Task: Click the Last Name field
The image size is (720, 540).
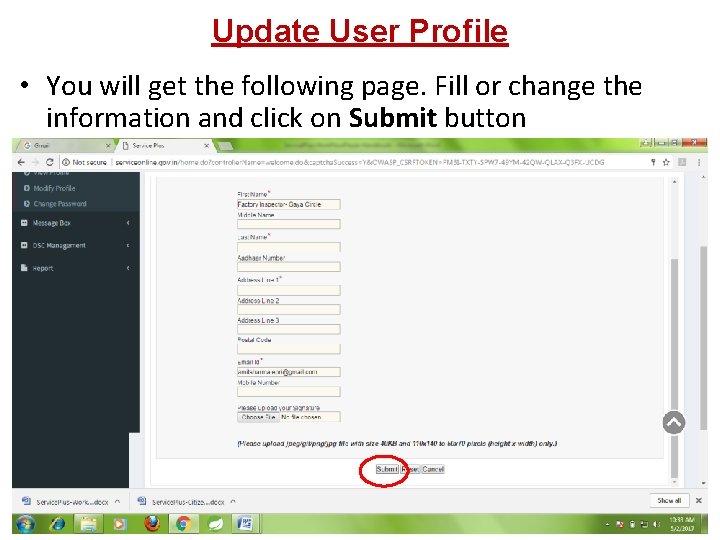Action: click(289, 247)
